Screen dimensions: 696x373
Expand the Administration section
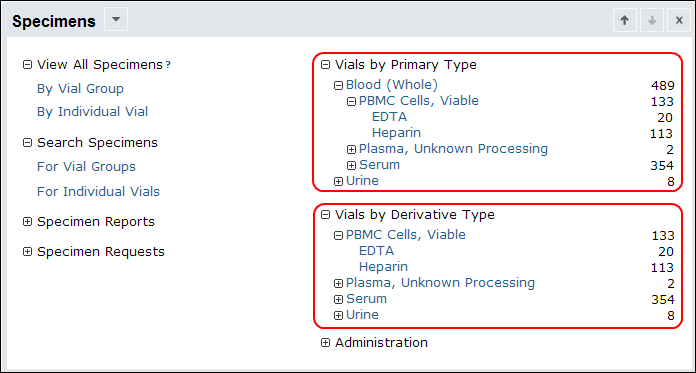(x=325, y=343)
